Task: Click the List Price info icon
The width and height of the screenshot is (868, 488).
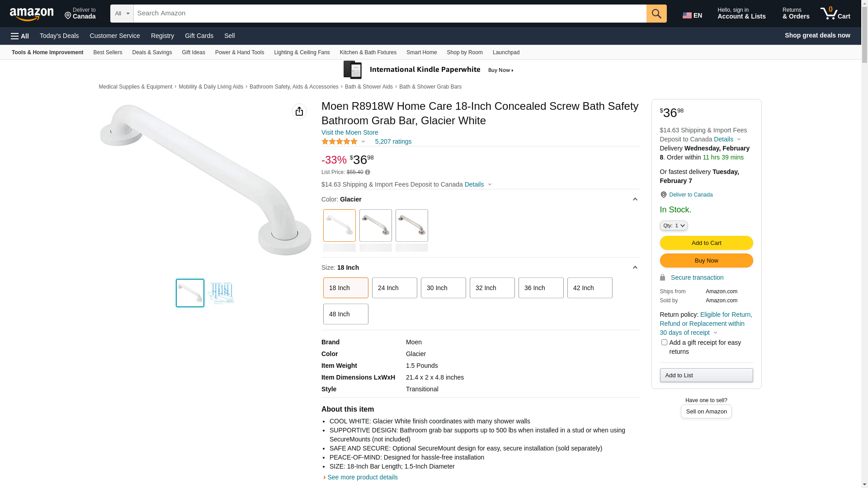Action: click(368, 172)
